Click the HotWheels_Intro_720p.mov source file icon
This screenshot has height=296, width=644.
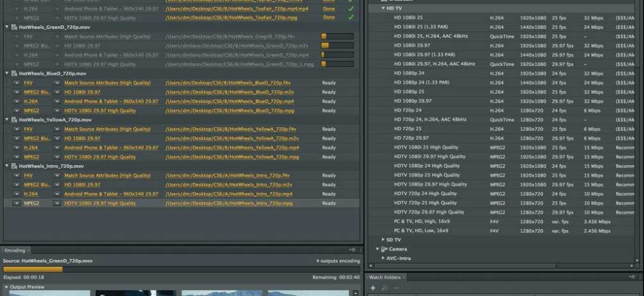[x=14, y=166]
